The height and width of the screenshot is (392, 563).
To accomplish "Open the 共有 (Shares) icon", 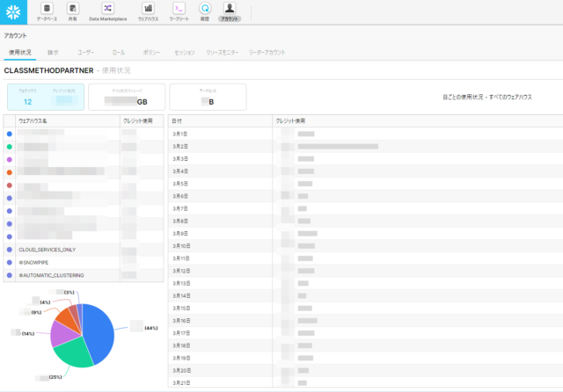I will coord(73,11).
